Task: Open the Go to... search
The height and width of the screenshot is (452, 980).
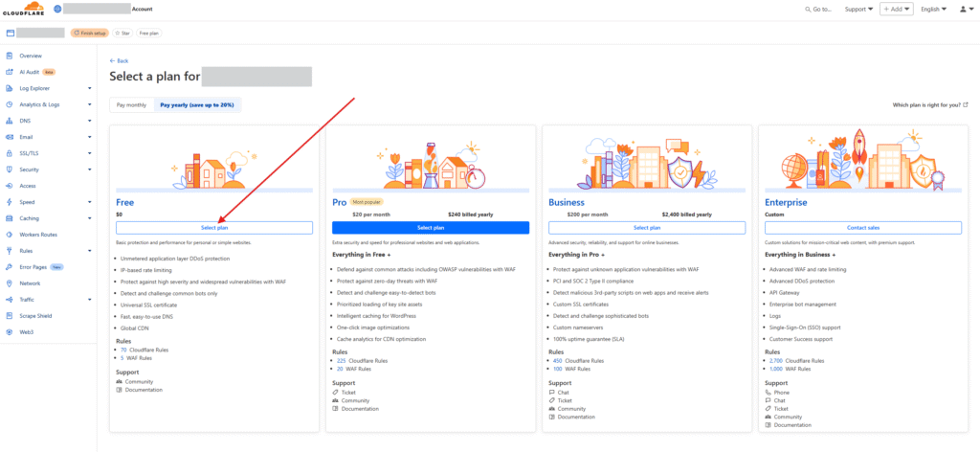Action: point(818,10)
